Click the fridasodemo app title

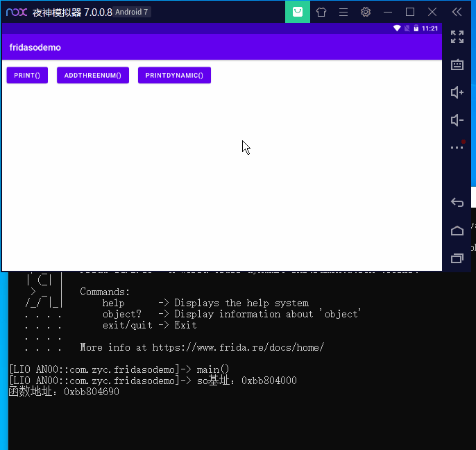click(35, 47)
